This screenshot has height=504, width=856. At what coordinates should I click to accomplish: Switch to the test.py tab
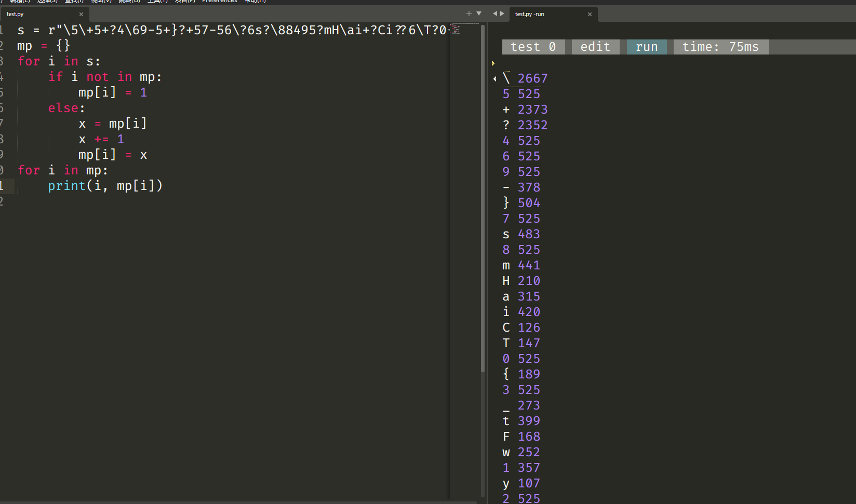tap(31, 14)
